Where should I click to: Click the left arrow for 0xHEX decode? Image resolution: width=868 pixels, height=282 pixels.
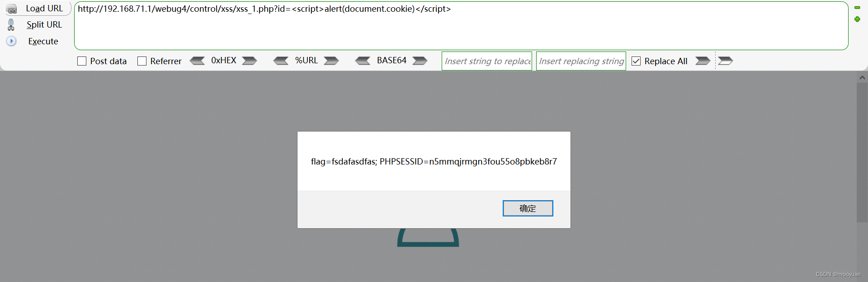pos(197,61)
